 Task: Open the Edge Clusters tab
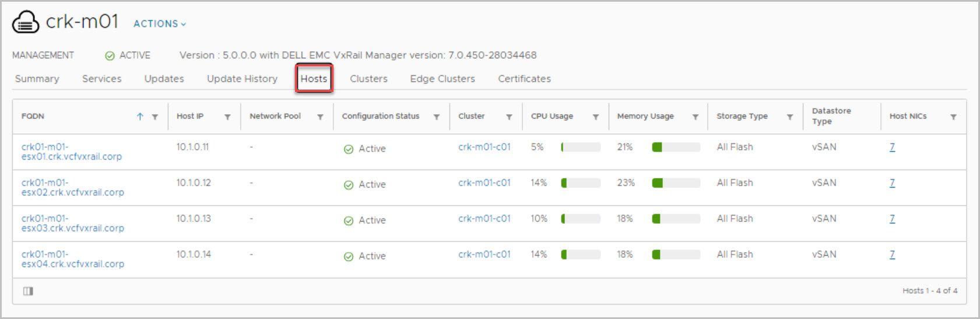[x=442, y=79]
